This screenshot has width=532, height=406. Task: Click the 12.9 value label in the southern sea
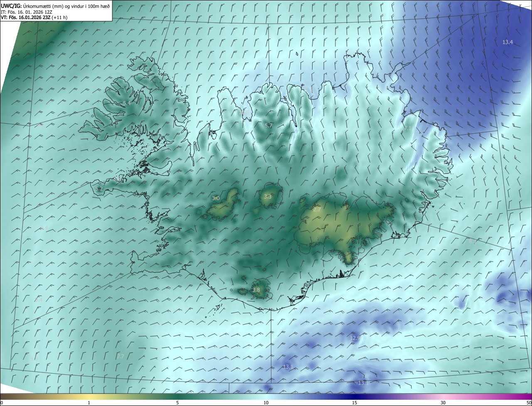pos(355,338)
